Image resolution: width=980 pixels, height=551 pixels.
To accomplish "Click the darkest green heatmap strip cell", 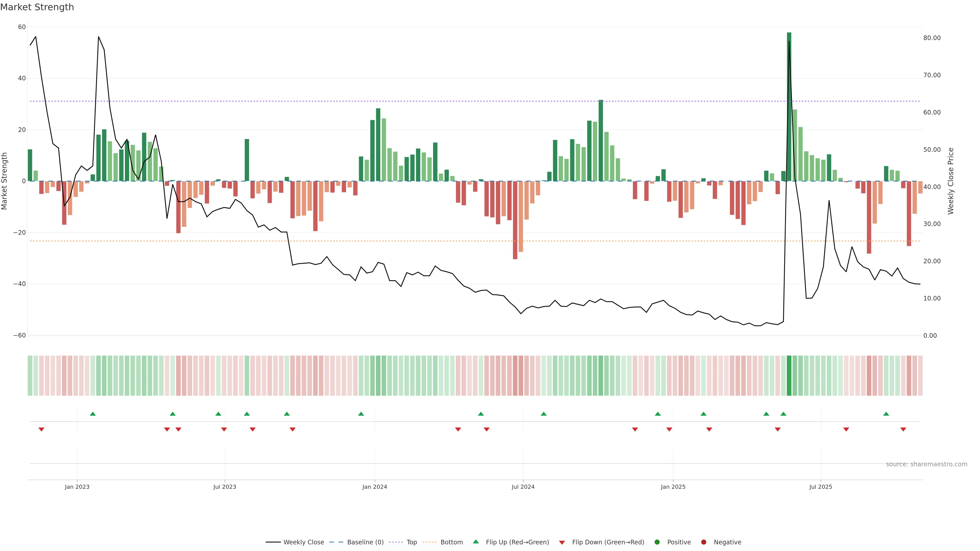I will pyautogui.click(x=789, y=376).
